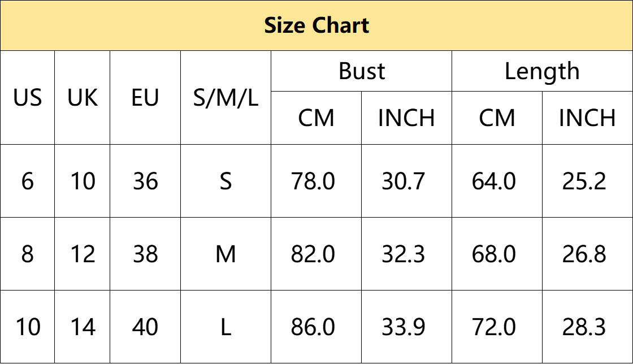Image resolution: width=633 pixels, height=364 pixels.
Task: Click the size L cell
Action: 226,327
